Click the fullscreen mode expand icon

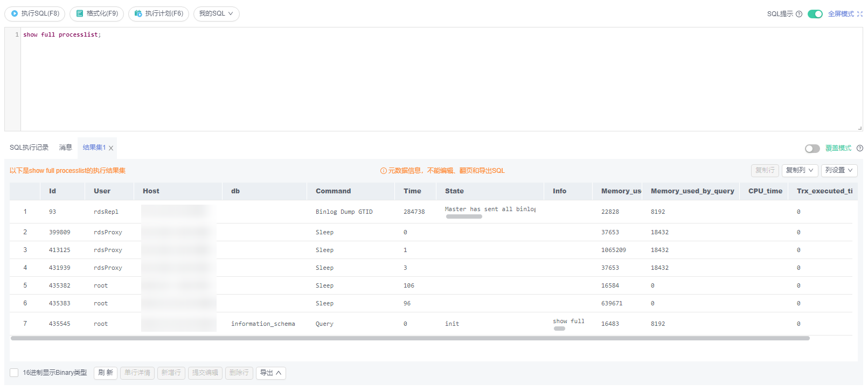point(859,14)
